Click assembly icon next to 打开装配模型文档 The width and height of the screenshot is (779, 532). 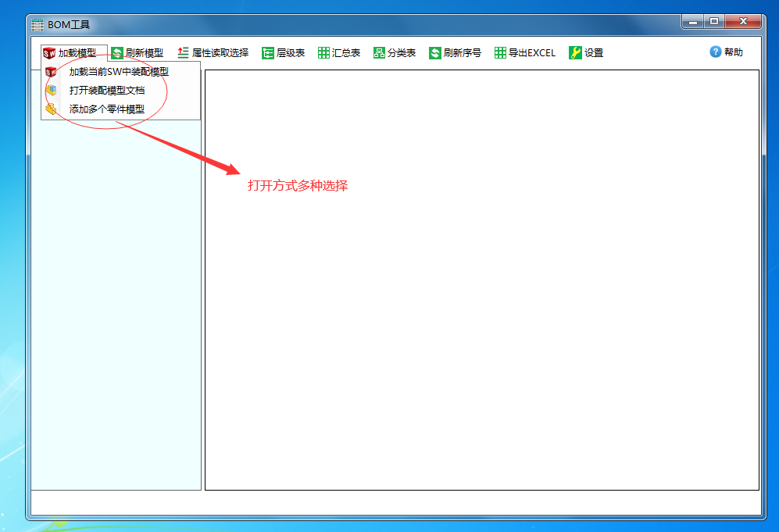pos(51,90)
